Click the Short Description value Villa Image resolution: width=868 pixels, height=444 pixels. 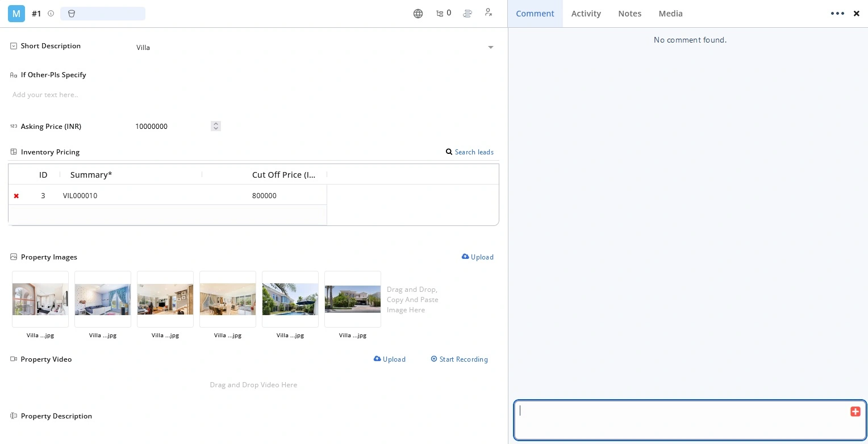(x=143, y=48)
